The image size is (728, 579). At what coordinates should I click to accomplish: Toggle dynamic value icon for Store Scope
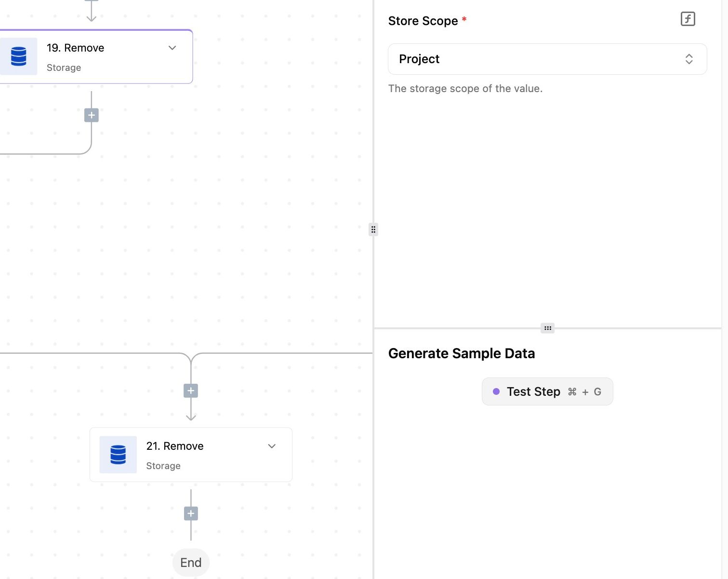[x=688, y=19]
